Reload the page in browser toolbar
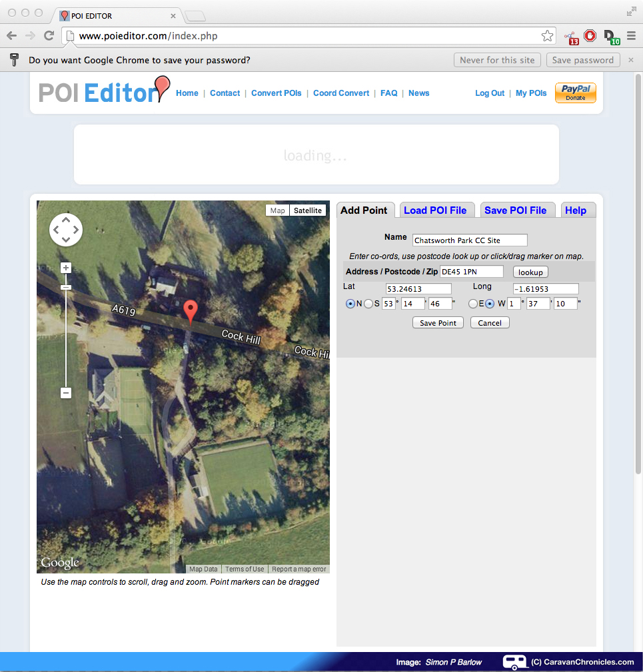This screenshot has height=672, width=643. [49, 36]
